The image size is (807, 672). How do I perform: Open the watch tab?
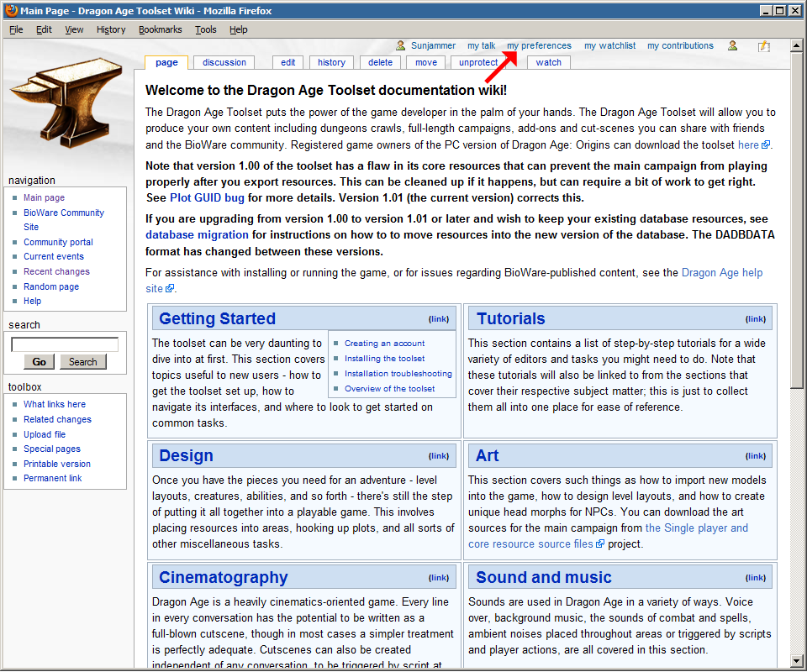548,62
